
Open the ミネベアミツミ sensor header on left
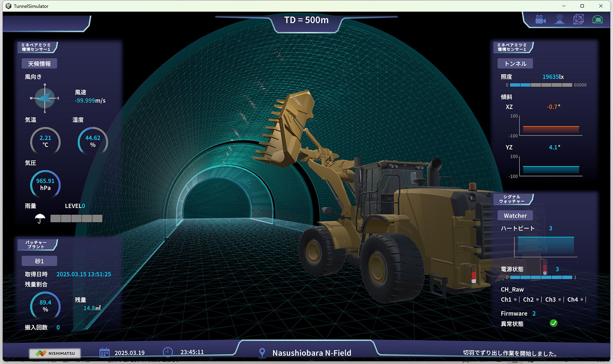[x=36, y=47]
